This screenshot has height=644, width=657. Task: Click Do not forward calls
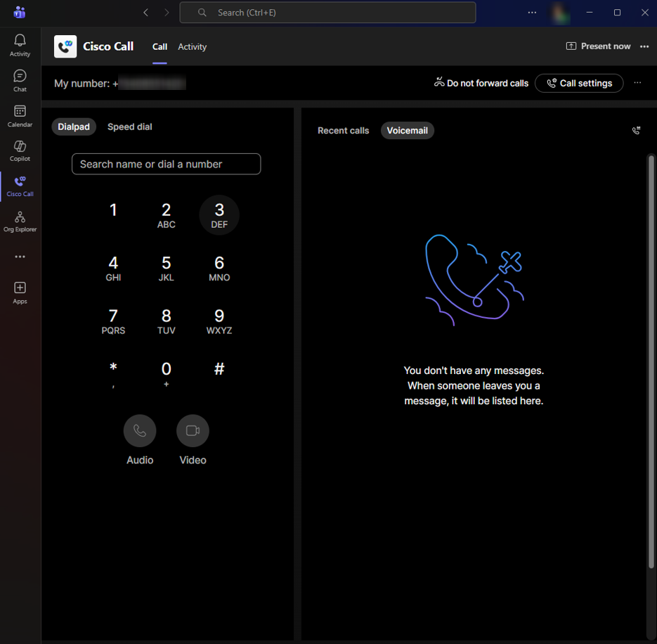pos(481,83)
